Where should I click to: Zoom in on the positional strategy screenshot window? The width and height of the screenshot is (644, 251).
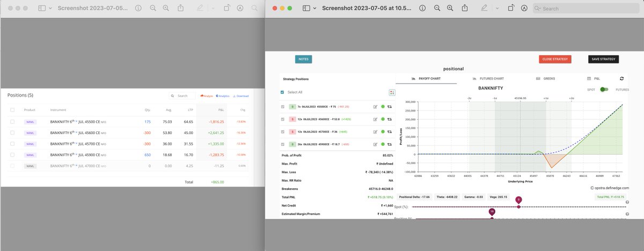click(x=449, y=9)
